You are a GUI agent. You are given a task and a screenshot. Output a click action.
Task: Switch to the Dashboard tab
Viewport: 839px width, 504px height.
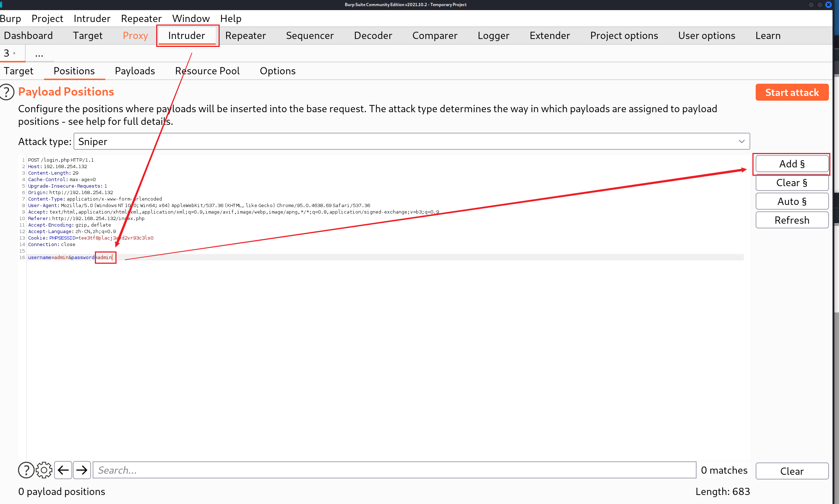point(28,35)
